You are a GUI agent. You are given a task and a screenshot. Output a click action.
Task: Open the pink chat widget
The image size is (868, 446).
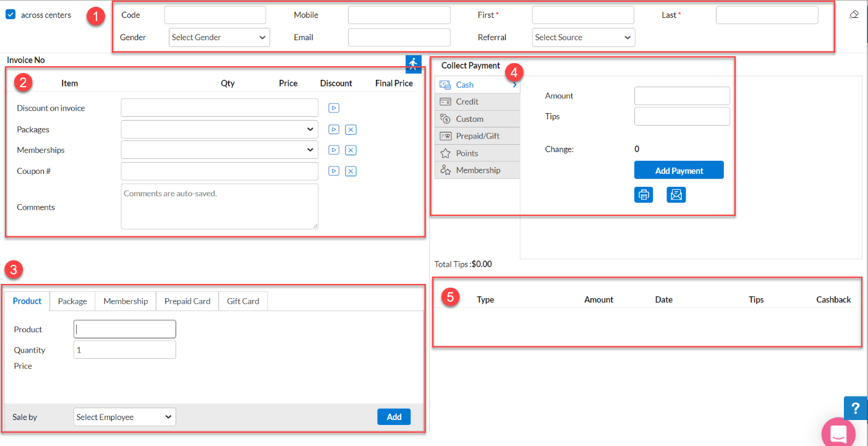coord(838,433)
